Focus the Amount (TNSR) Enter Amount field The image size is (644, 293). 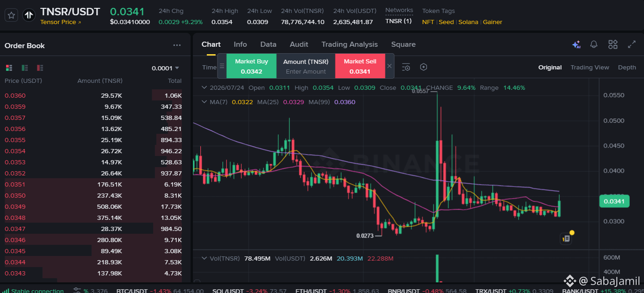(x=306, y=71)
